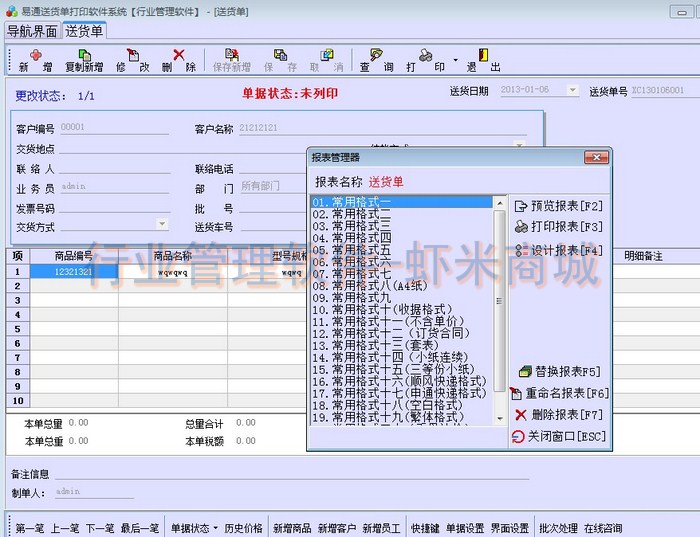Image resolution: width=700 pixels, height=537 pixels.
Task: Click 替换报表F5 in the report manager
Action: [560, 371]
